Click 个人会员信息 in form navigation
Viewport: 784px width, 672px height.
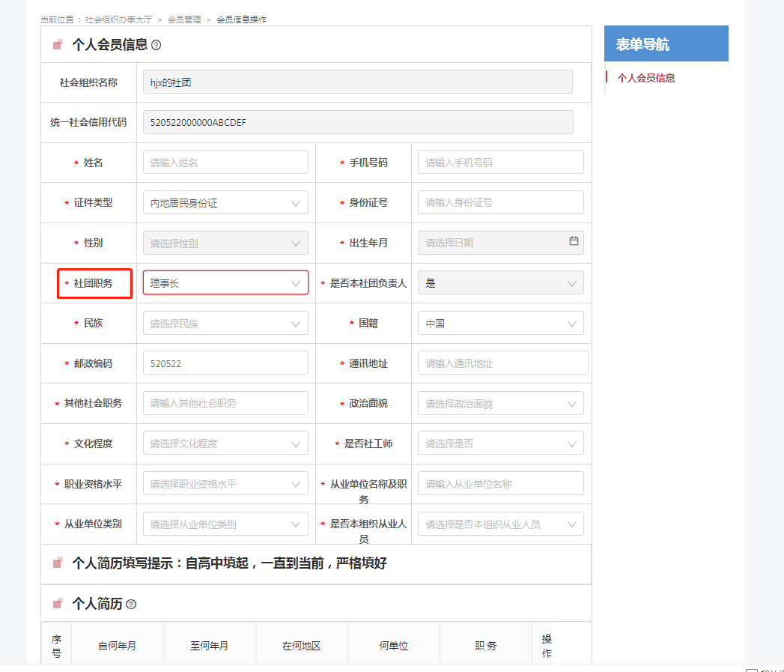pos(645,77)
